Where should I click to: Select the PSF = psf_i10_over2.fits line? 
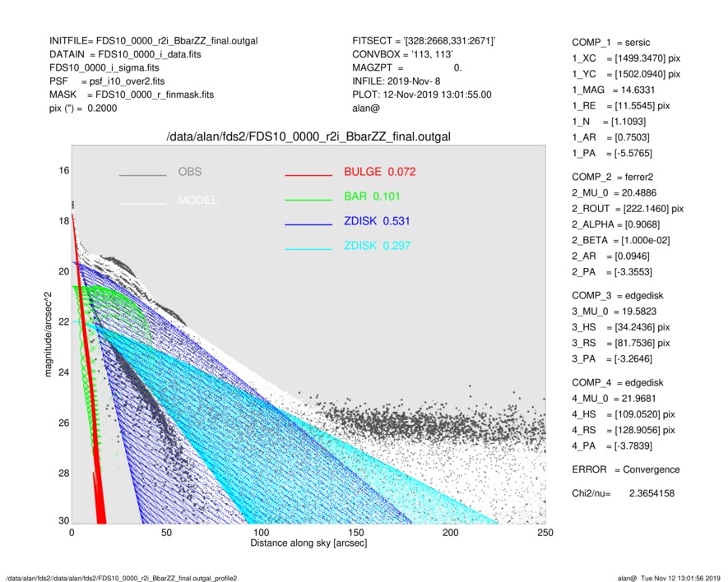(x=107, y=81)
